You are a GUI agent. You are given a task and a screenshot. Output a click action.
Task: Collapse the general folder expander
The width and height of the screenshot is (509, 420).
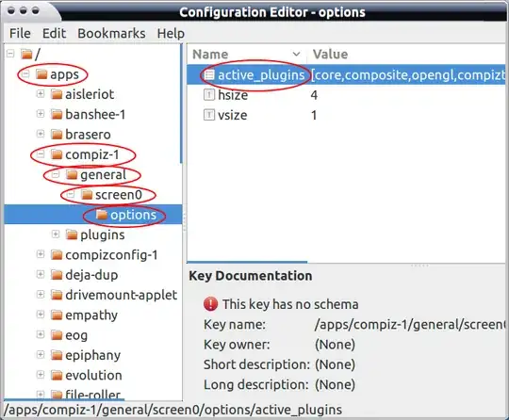click(x=56, y=174)
